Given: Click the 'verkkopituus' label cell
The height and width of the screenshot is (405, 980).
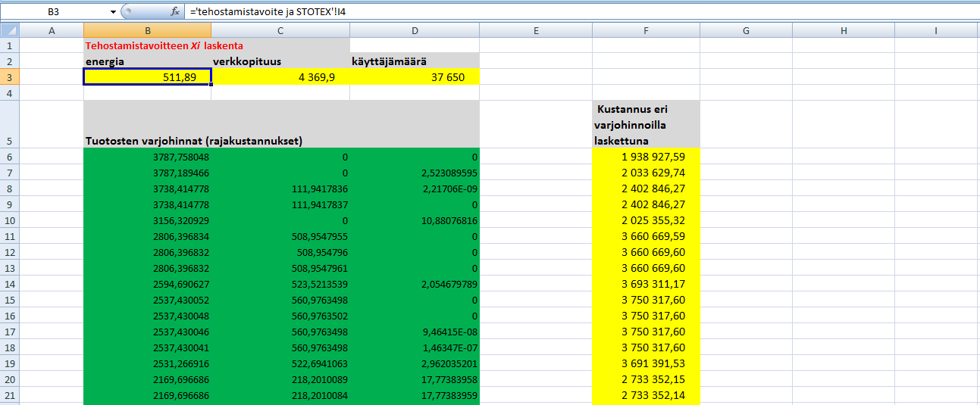Looking at the screenshot, I should (280, 61).
